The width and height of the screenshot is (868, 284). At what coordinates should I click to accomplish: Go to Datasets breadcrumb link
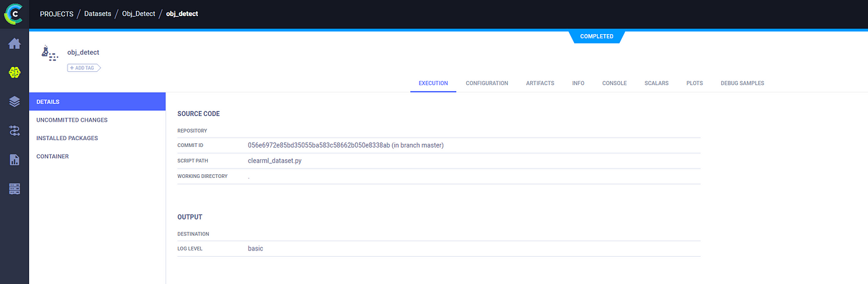click(x=99, y=14)
